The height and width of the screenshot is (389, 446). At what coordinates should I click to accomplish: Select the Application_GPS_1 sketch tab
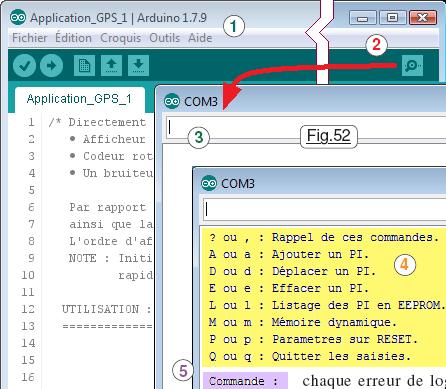click(x=79, y=99)
